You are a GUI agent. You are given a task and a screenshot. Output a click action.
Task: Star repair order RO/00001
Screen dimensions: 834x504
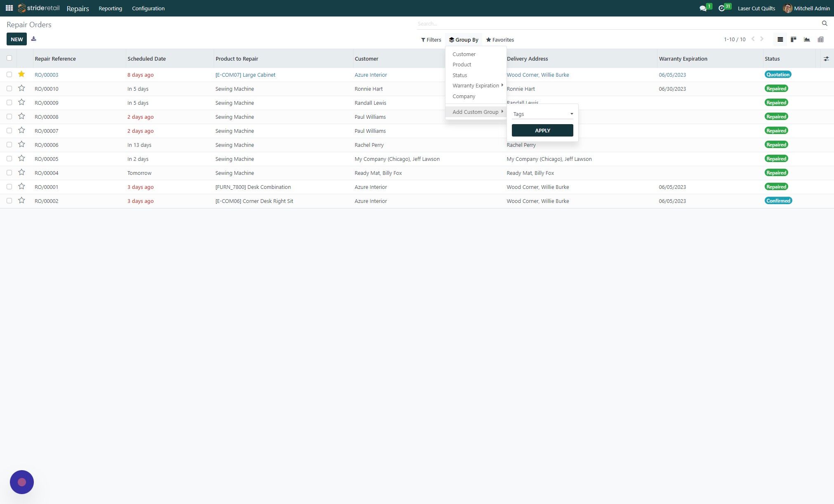click(21, 186)
